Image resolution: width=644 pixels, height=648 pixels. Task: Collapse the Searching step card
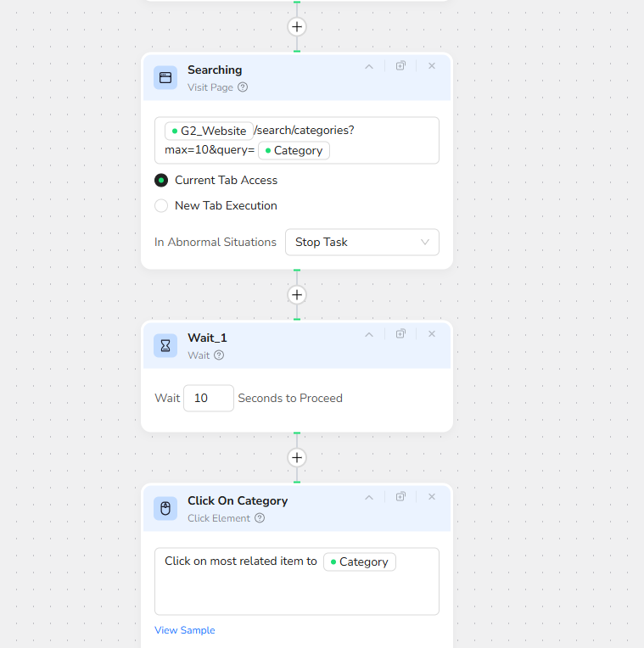[369, 66]
